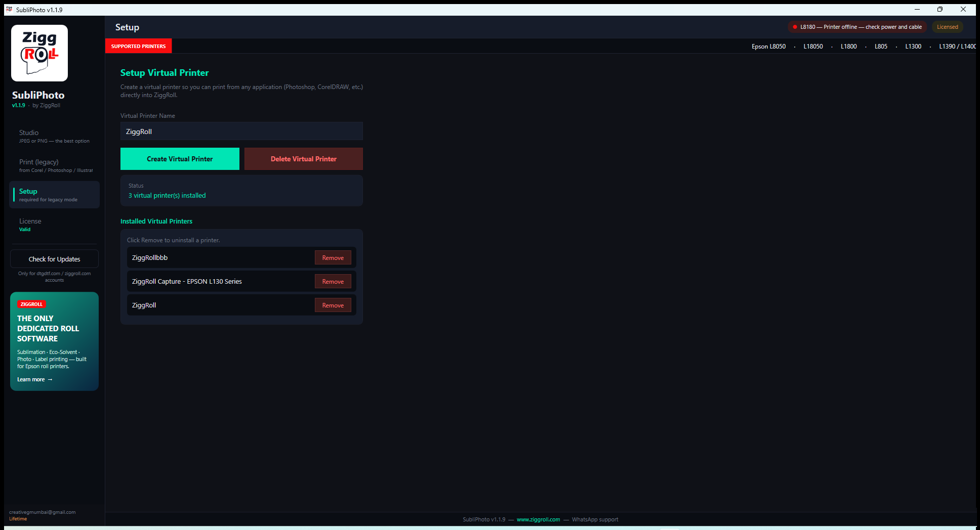Click the L8180 printer offline status

(858, 27)
